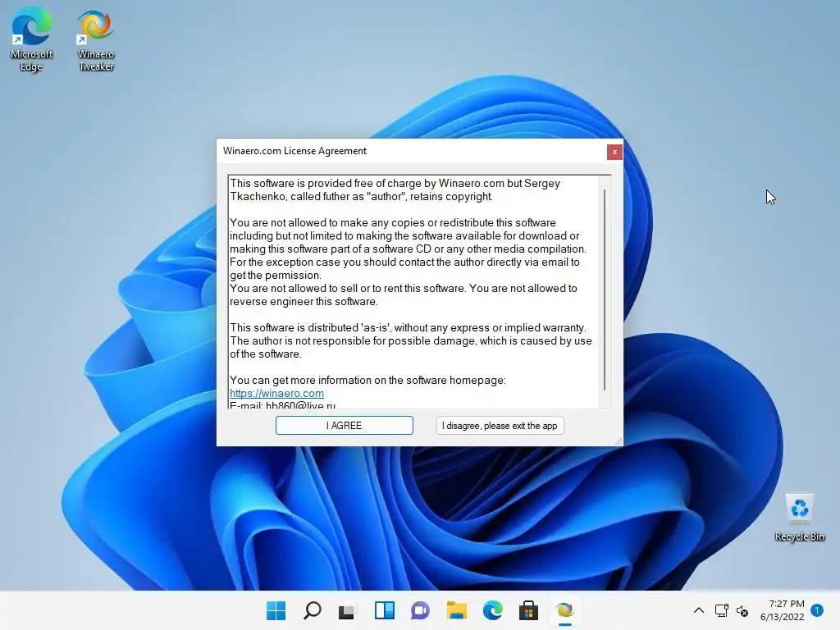Click text "of the software." in the warranty paragraph
Screen dimensions: 840x630
point(266,354)
